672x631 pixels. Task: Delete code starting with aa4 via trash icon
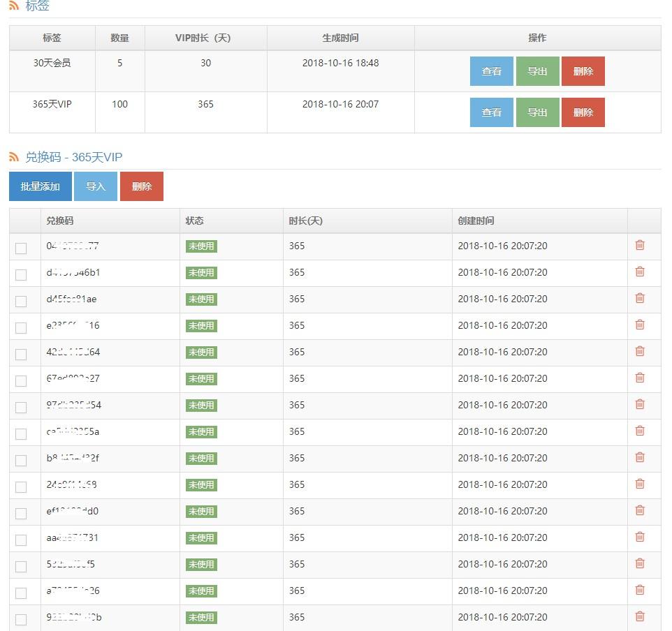pyautogui.click(x=639, y=537)
